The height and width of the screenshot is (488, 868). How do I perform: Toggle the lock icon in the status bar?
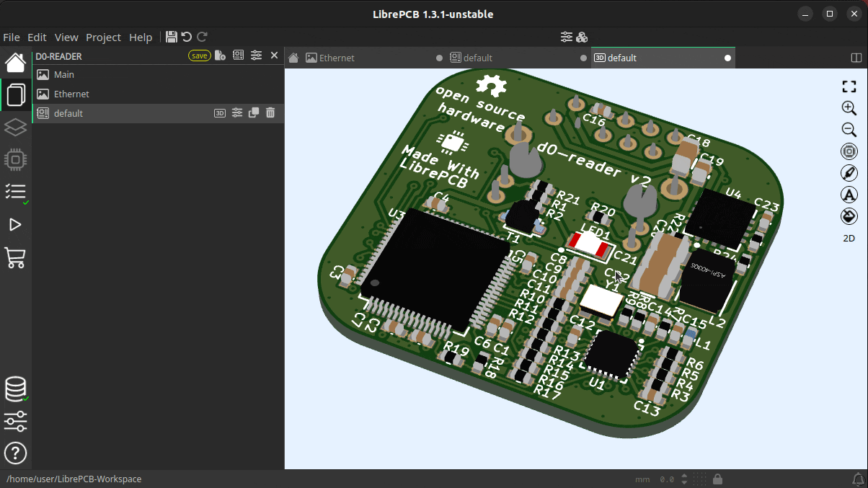tap(717, 479)
